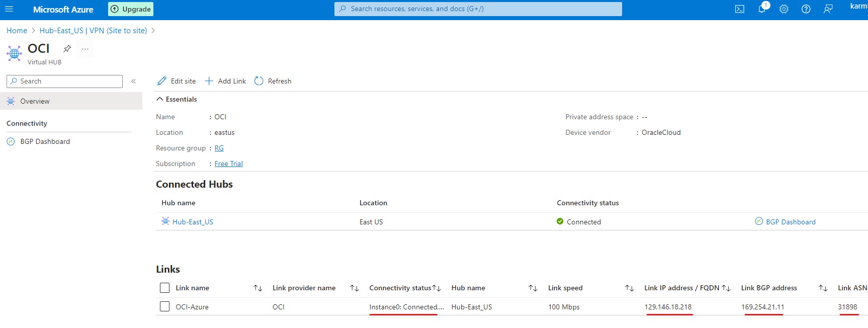Focus the global search resources box

[x=478, y=9]
